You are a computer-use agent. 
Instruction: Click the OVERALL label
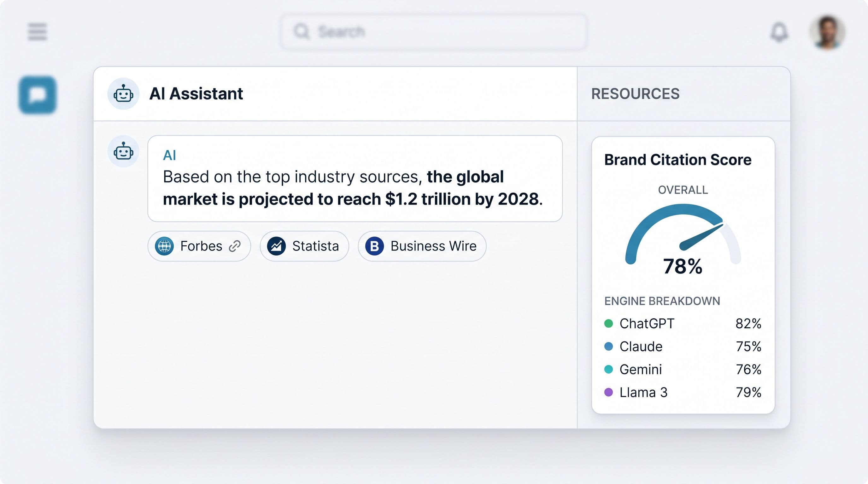(683, 190)
